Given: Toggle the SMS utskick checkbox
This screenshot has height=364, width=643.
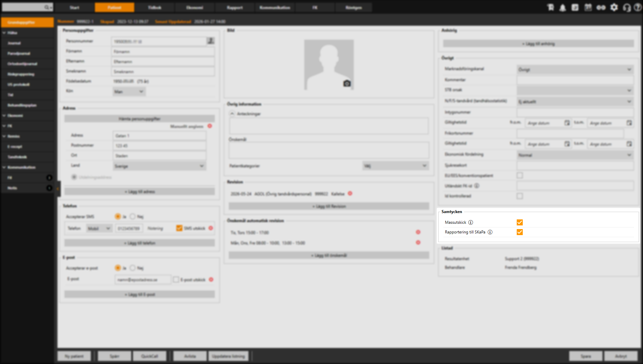Looking at the screenshot, I should [179, 228].
